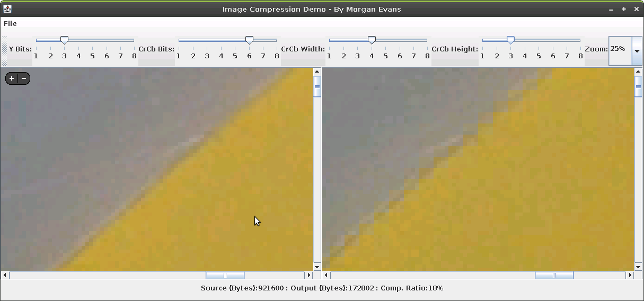644x301 pixels.
Task: Click the Y Bits slider thumb
Action: click(64, 40)
